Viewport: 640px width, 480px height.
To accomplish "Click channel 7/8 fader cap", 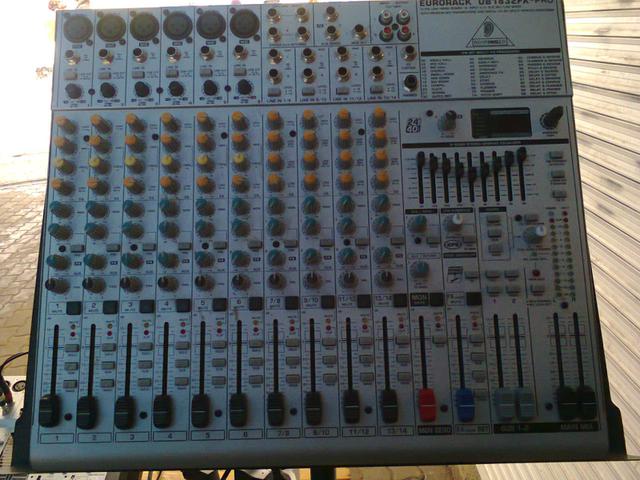I will point(275,407).
